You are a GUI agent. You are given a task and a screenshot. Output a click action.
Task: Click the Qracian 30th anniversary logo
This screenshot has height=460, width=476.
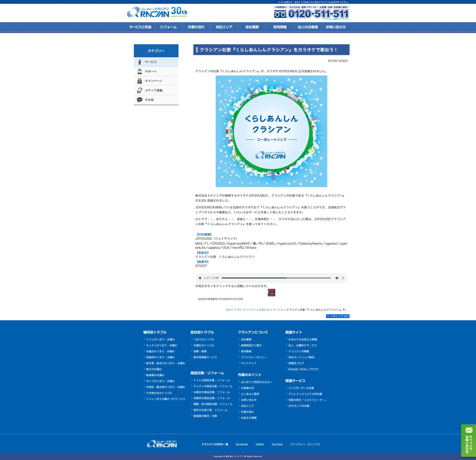click(157, 12)
